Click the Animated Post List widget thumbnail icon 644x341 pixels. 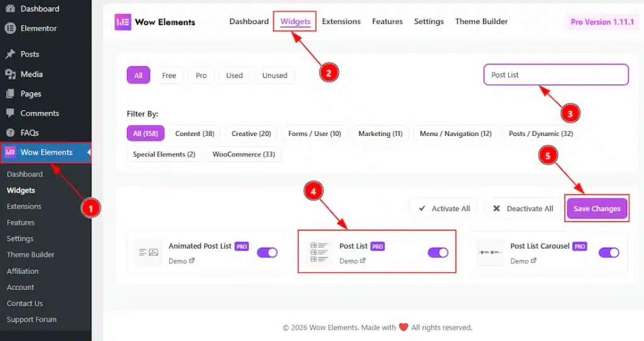tap(148, 253)
